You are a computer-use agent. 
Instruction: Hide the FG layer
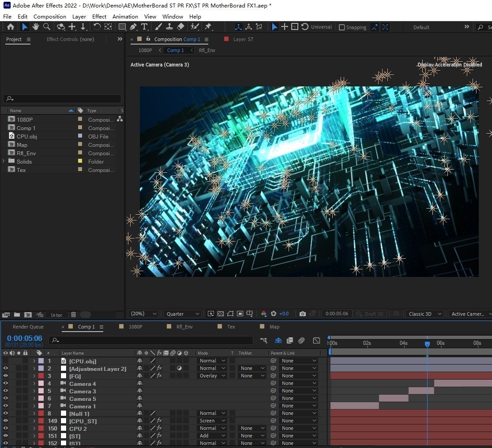(5, 376)
